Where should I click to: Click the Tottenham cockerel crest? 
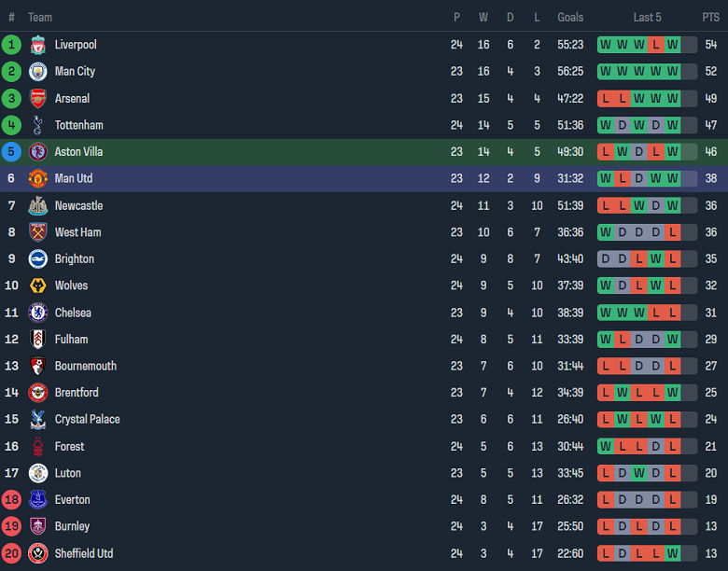click(x=37, y=125)
